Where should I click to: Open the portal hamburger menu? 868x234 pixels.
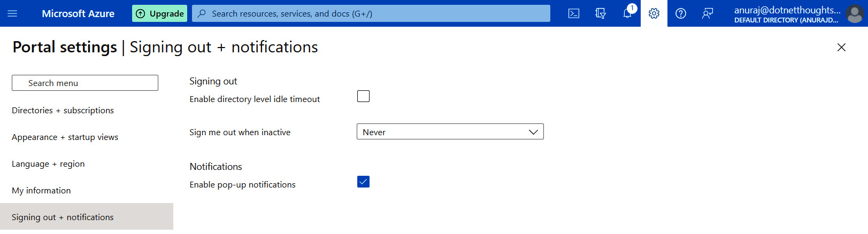point(12,13)
